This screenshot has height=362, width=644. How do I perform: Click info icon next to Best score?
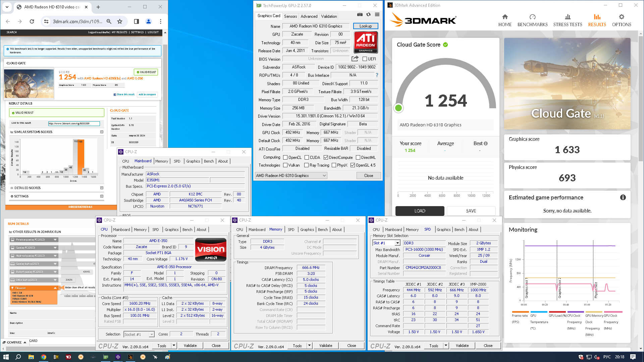(486, 143)
